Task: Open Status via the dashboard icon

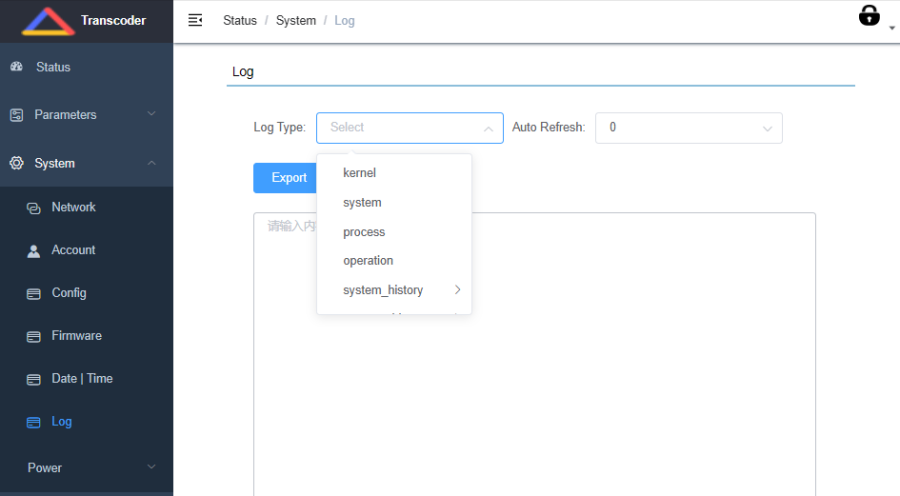Action: tap(16, 67)
